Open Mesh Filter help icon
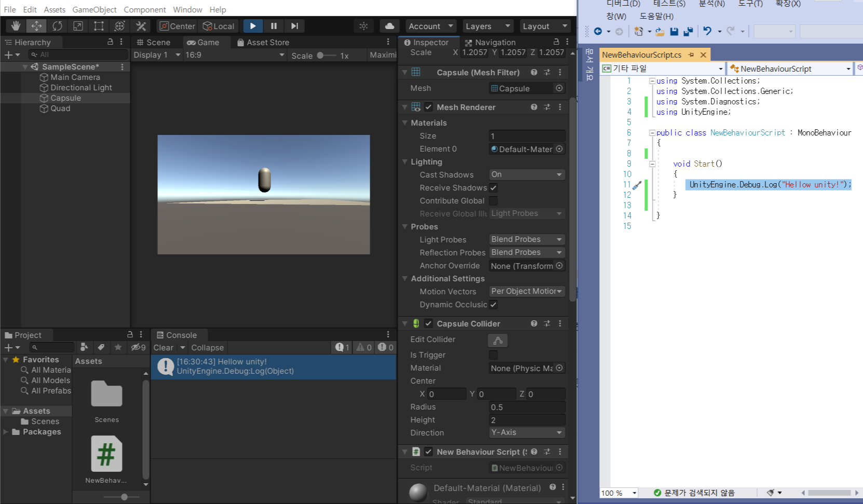This screenshot has height=504, width=863. pos(534,72)
